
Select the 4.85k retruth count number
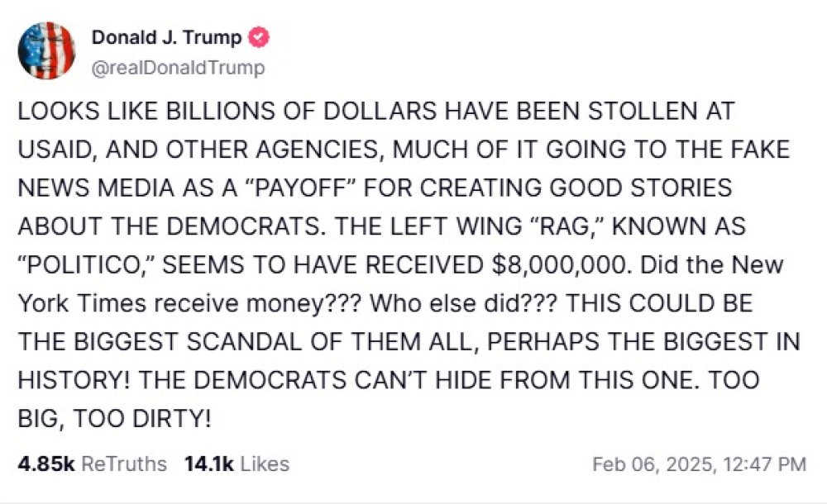tap(46, 464)
